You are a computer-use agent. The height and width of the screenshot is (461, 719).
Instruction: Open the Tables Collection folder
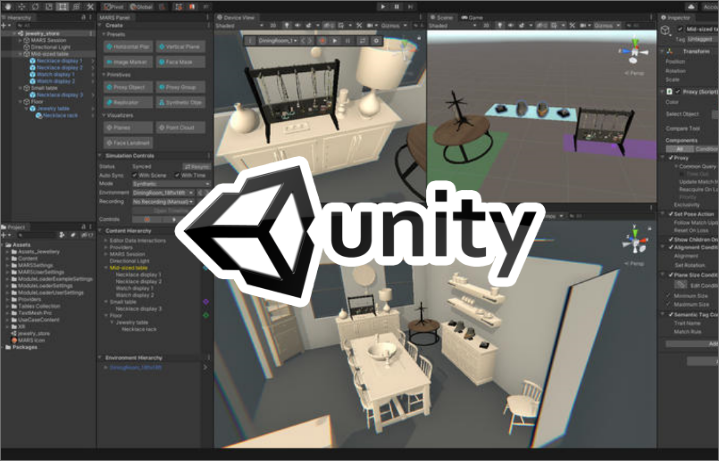[x=39, y=306]
